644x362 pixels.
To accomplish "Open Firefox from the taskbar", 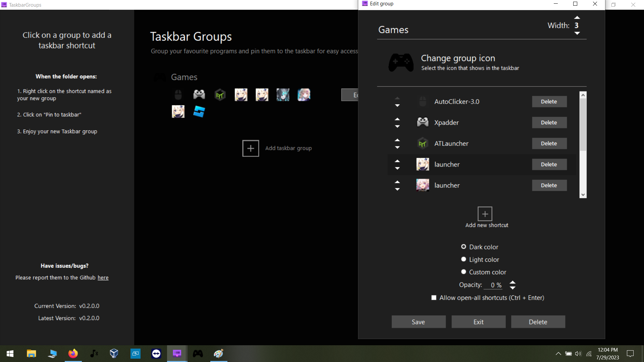I will tap(73, 353).
